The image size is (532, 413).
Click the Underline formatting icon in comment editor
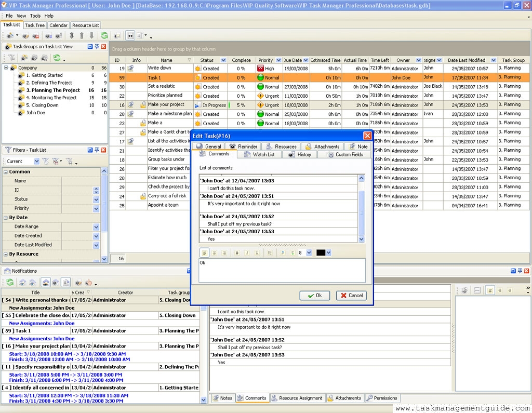[x=257, y=253]
